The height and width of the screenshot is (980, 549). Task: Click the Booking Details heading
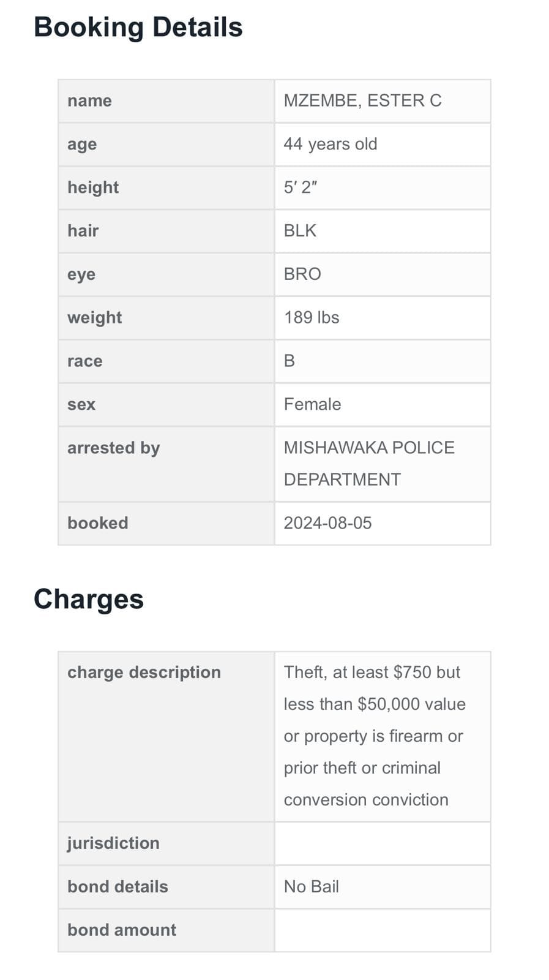(x=138, y=28)
